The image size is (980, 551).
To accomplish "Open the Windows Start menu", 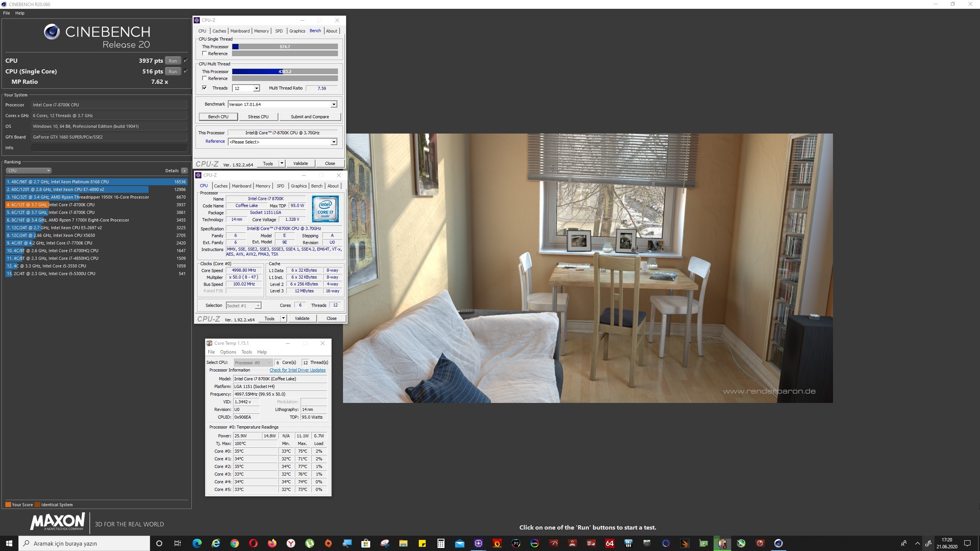I will click(x=9, y=543).
